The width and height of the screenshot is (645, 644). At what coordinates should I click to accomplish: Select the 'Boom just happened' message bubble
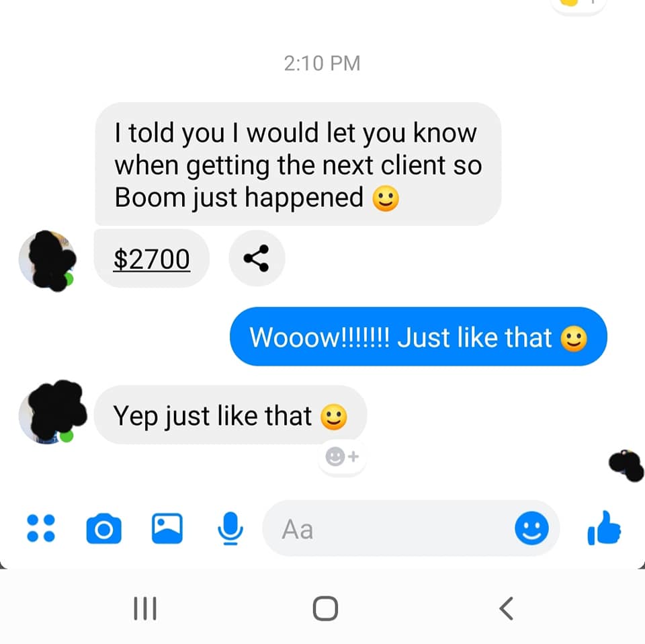(x=298, y=164)
